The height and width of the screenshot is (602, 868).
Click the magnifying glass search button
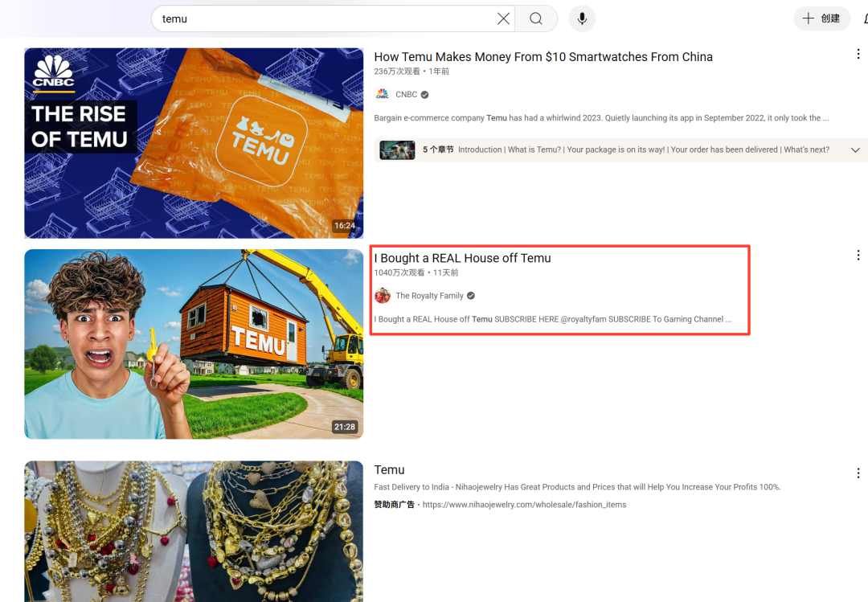pyautogui.click(x=536, y=18)
